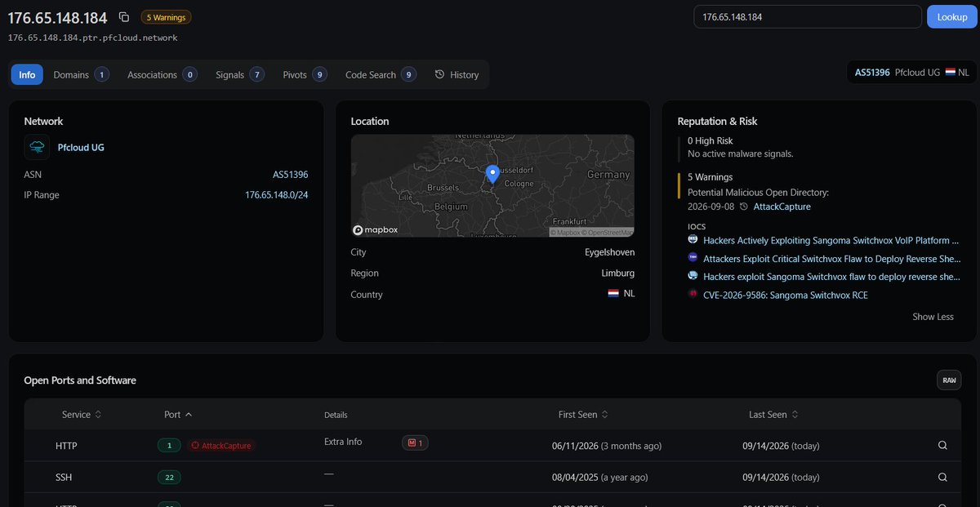980x507 pixels.
Task: Open 'Hackers exploit Sangoma Switchvox flaw' article
Action: (x=831, y=277)
